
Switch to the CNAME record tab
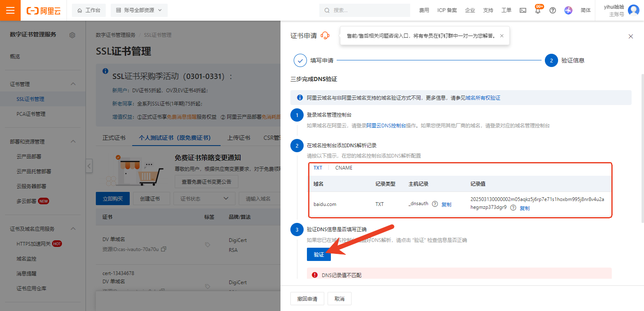(344, 168)
